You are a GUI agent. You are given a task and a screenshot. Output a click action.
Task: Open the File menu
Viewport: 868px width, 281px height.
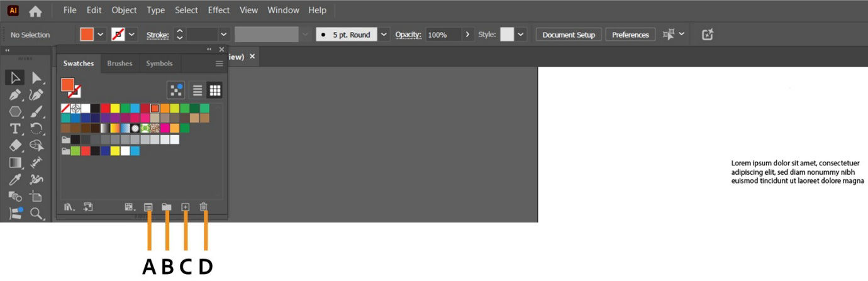tap(70, 10)
